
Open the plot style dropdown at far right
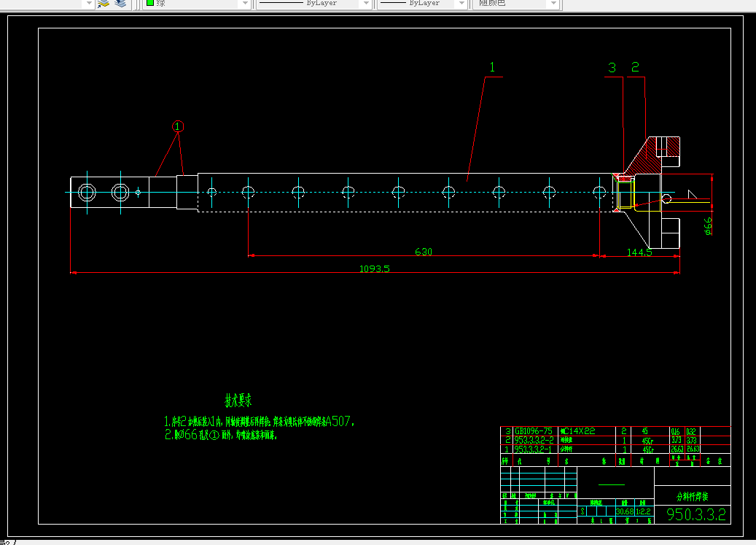[553, 4]
